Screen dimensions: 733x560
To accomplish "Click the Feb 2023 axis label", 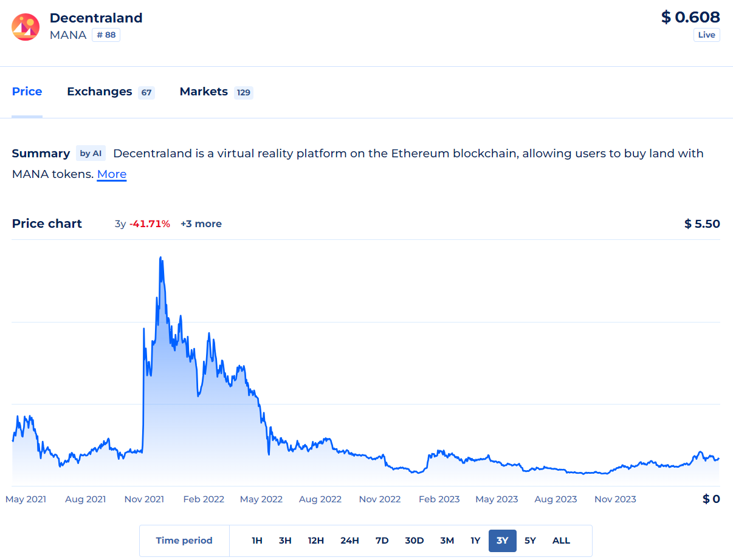I will pyautogui.click(x=439, y=499).
